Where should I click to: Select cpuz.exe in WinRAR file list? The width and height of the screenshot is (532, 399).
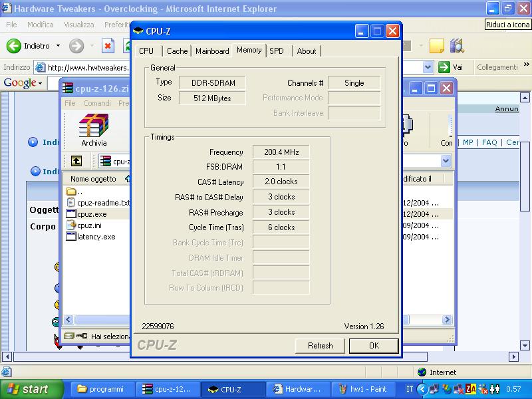coord(86,214)
